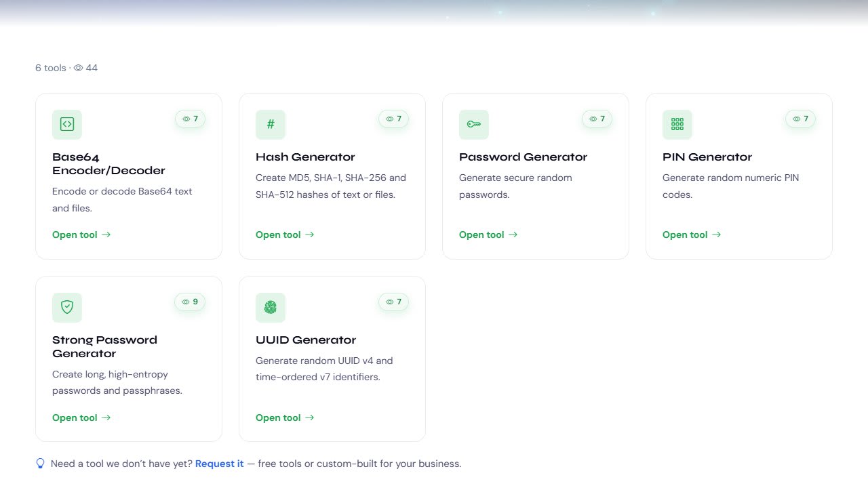Open tool link for Strong Password Generator
This screenshot has width=868, height=488.
[x=81, y=418]
